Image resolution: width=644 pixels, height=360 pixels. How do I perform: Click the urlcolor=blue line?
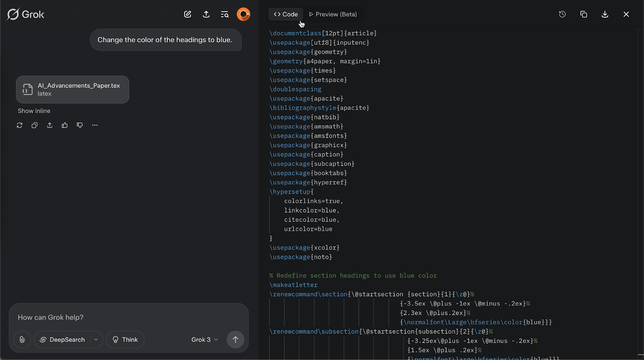pos(308,229)
